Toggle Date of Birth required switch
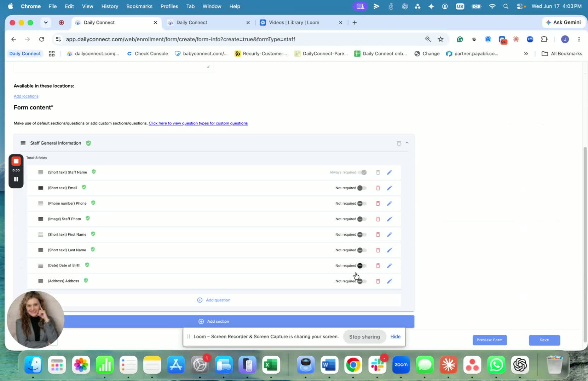The height and width of the screenshot is (381, 588). tap(362, 266)
